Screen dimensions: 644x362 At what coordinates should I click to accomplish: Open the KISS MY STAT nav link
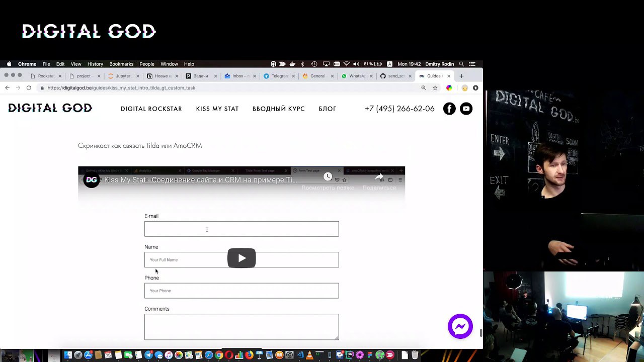point(217,109)
